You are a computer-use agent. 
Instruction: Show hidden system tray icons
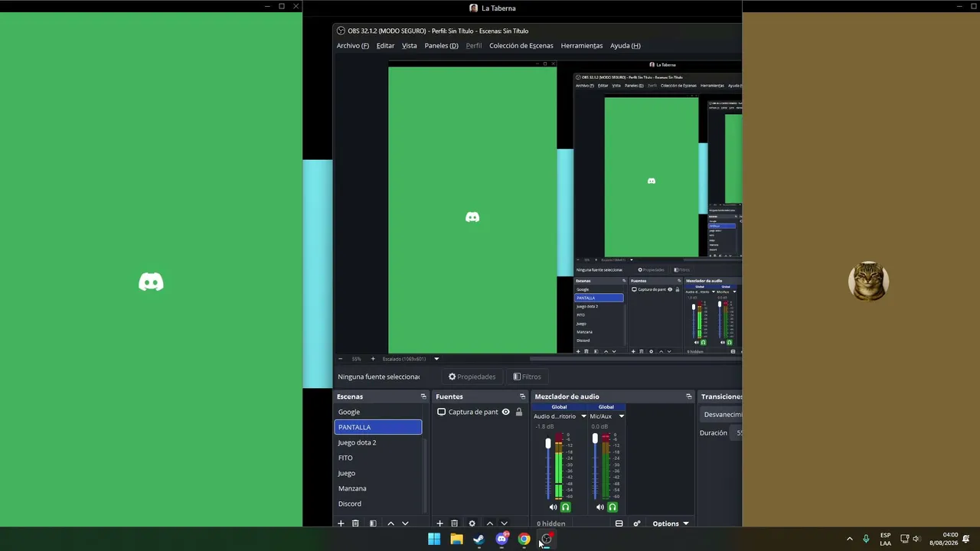849,539
